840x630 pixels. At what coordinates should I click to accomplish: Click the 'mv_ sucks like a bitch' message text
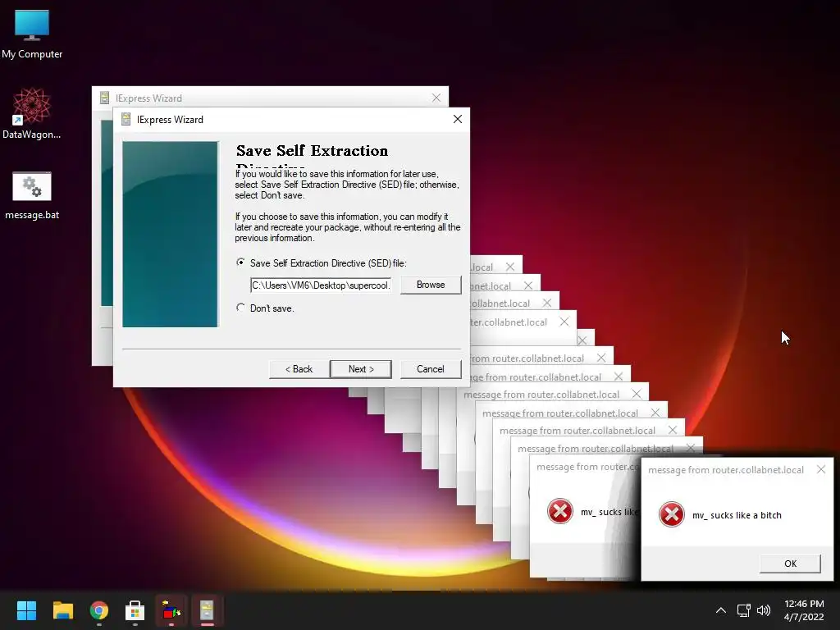[x=737, y=515]
